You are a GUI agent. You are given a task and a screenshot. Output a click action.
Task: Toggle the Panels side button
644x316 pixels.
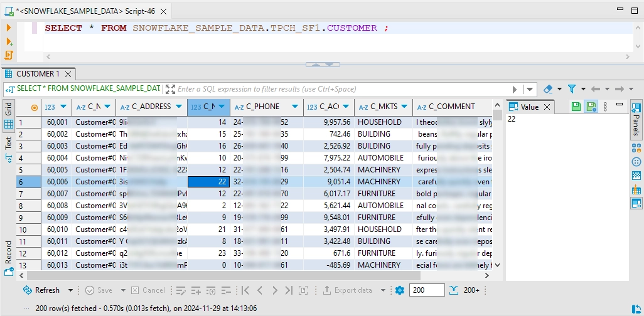[636, 119]
